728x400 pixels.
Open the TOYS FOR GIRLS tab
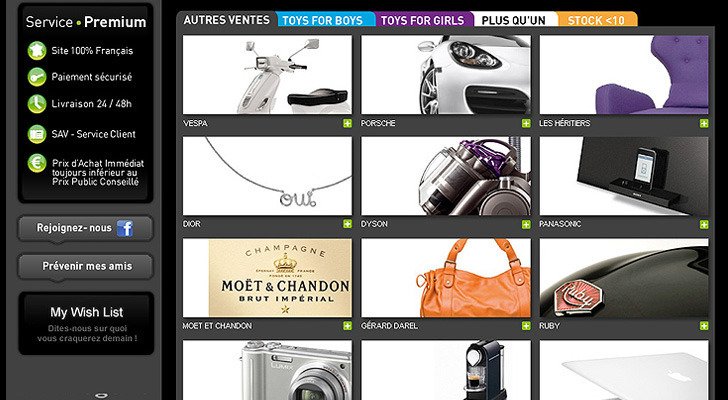tap(422, 20)
